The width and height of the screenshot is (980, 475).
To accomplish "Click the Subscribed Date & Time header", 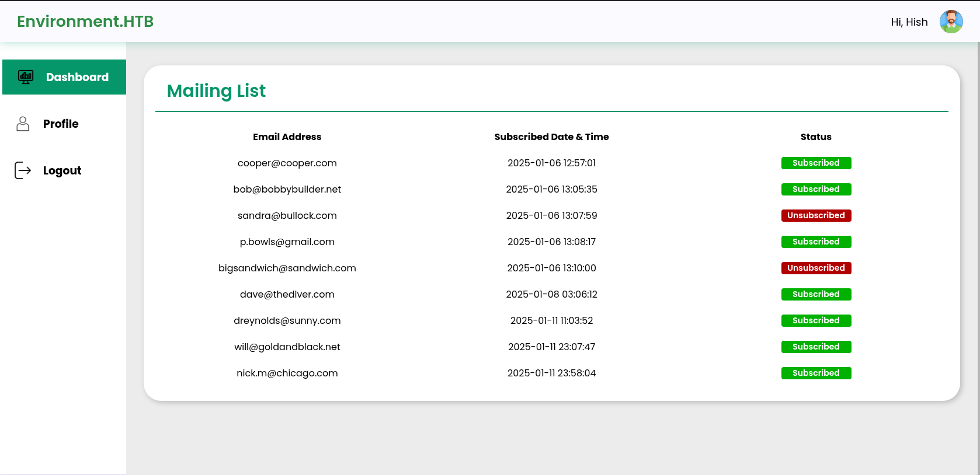I will (551, 137).
